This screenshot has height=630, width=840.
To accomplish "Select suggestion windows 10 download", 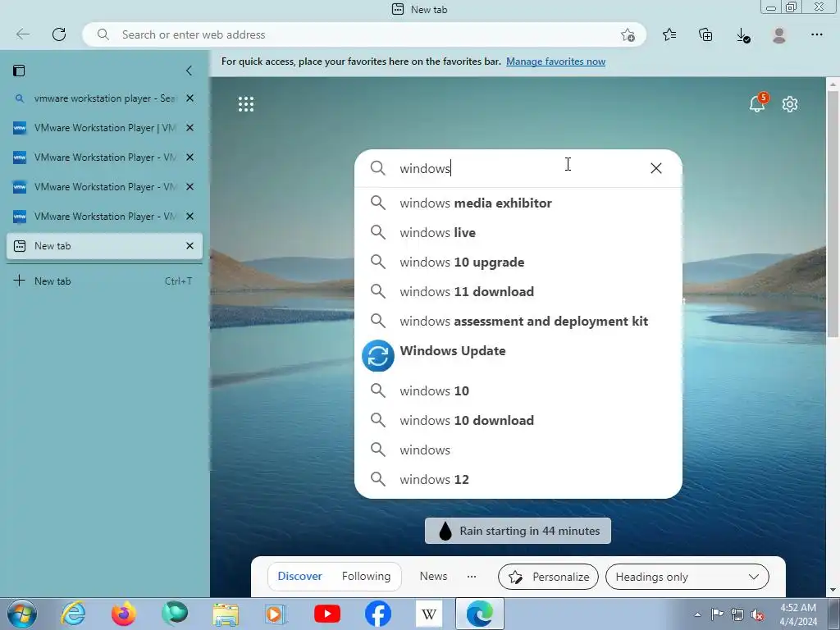I will click(x=518, y=420).
